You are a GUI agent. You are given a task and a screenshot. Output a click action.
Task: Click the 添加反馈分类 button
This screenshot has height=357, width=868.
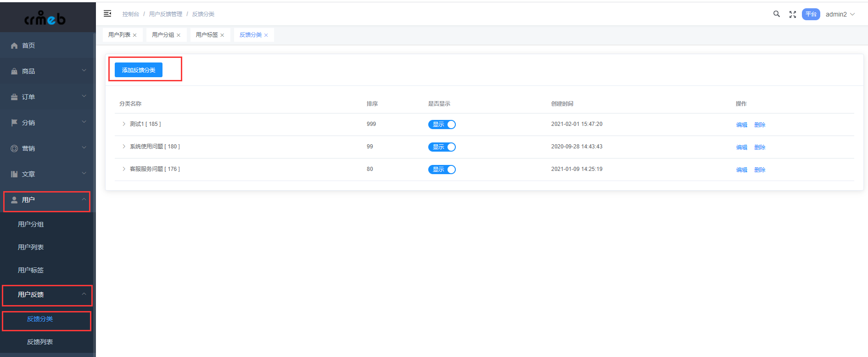point(139,70)
